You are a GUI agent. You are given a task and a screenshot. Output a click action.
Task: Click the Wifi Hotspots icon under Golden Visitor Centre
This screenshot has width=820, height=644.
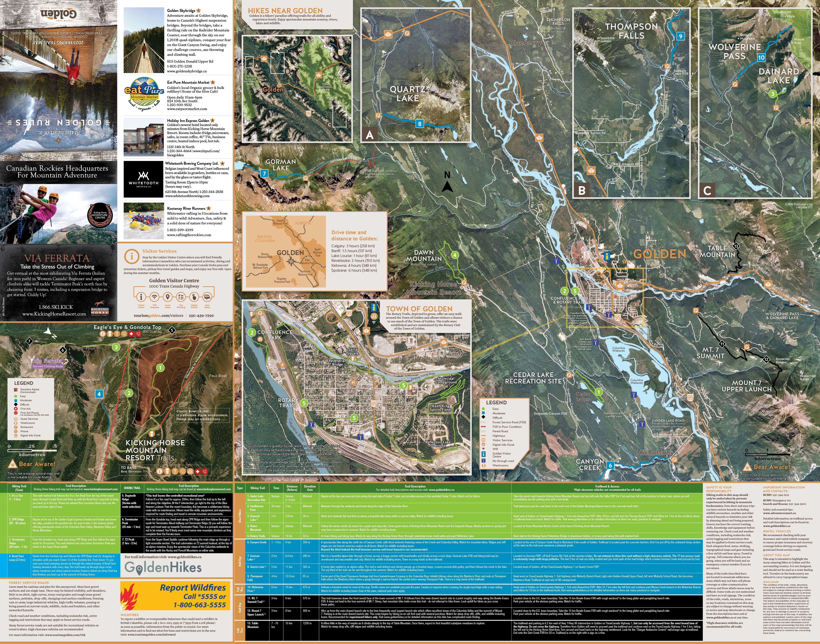[x=154, y=297]
